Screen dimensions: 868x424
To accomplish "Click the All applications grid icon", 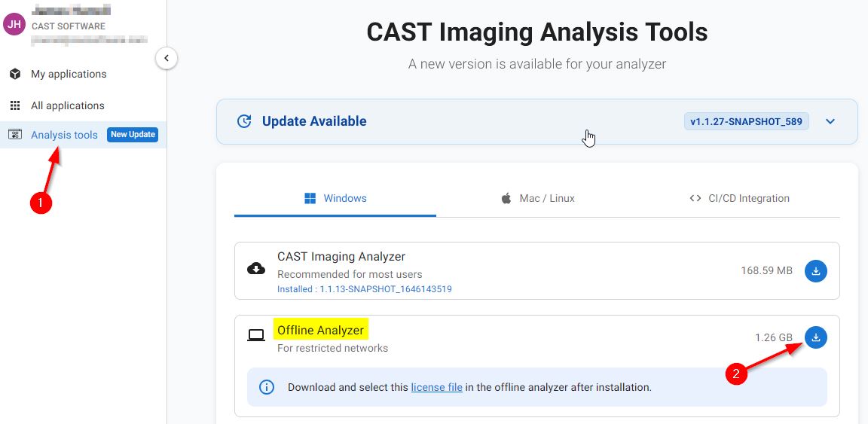I will pos(14,105).
